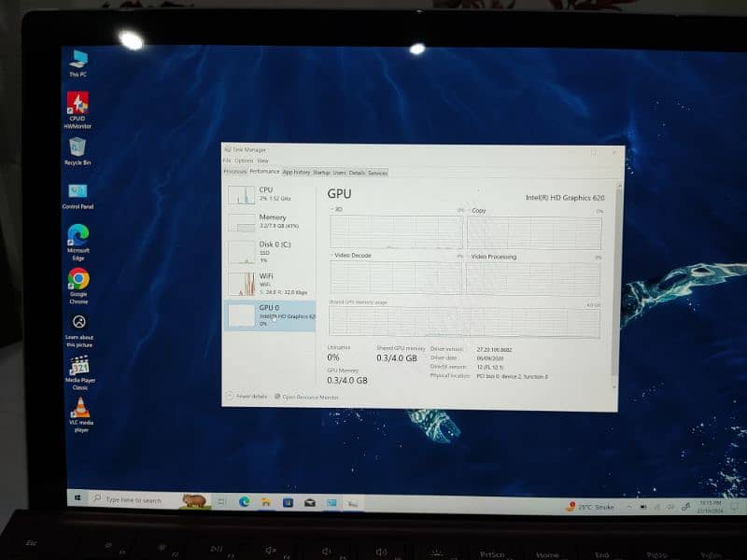
Task: Open the Recycle Bin icon
Action: coord(78,148)
